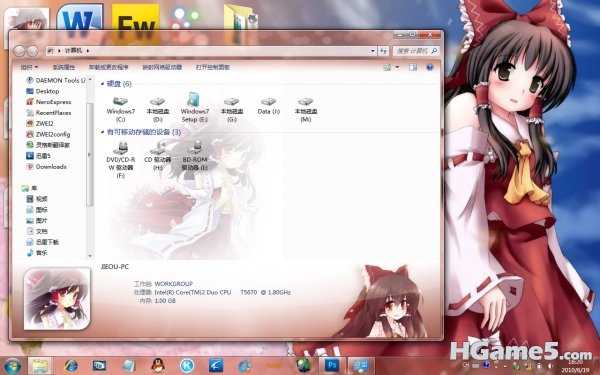
Task: Collapse the 硬盘 (6) group
Action: (x=102, y=83)
